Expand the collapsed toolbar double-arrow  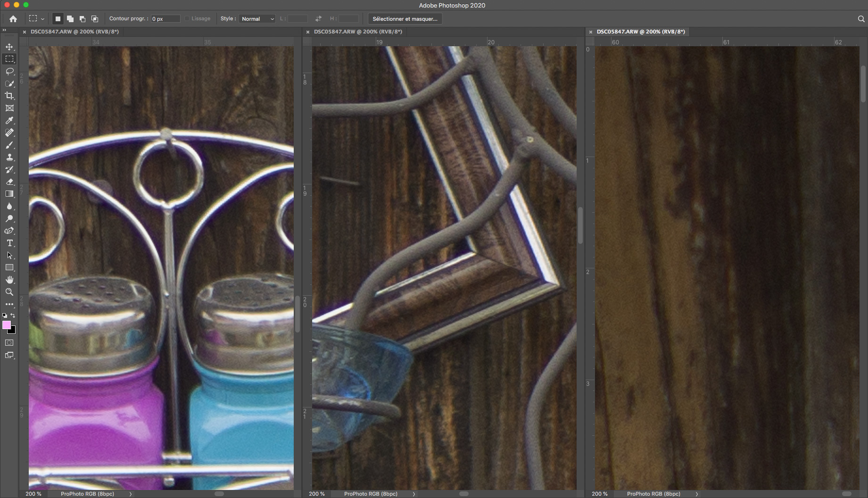point(4,30)
